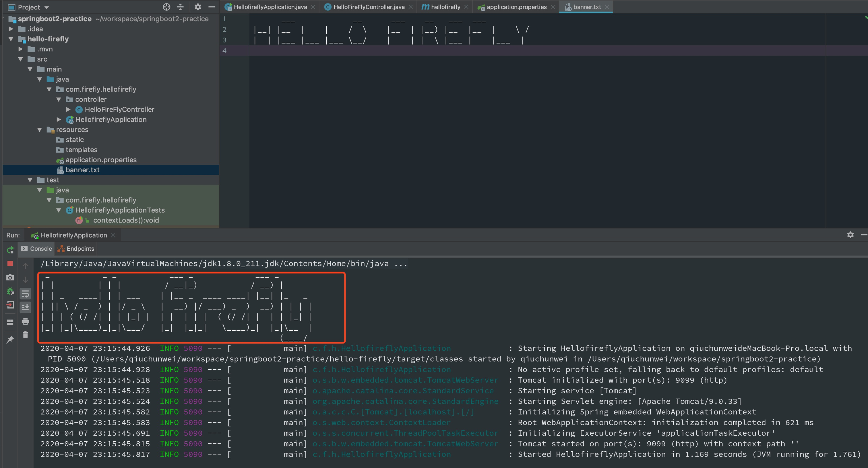Collapse the hello-firefly module folder

pyautogui.click(x=11, y=39)
